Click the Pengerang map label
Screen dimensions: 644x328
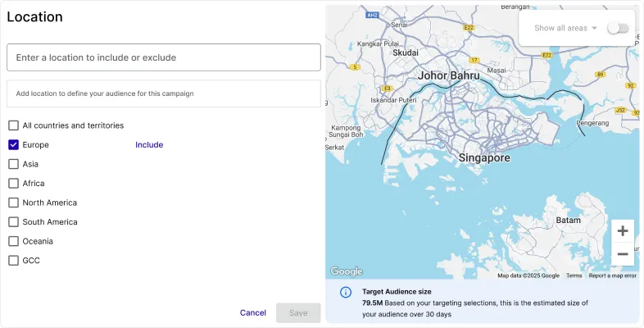[x=592, y=123]
